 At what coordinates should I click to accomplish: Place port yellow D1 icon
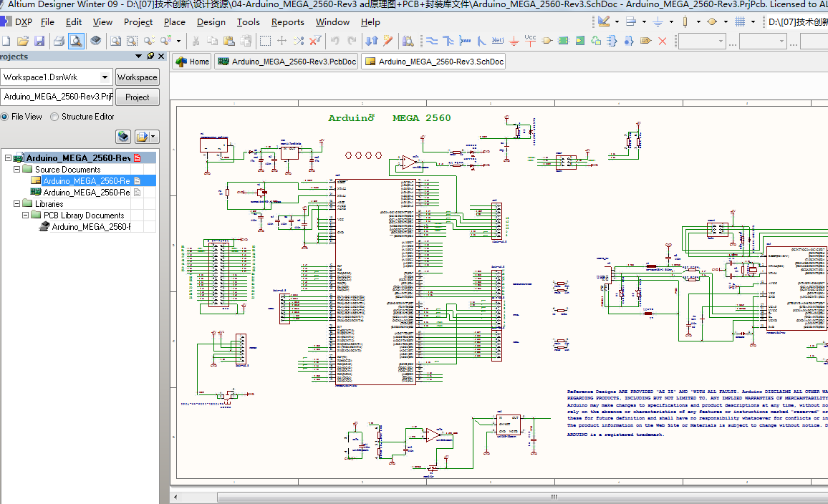click(645, 41)
